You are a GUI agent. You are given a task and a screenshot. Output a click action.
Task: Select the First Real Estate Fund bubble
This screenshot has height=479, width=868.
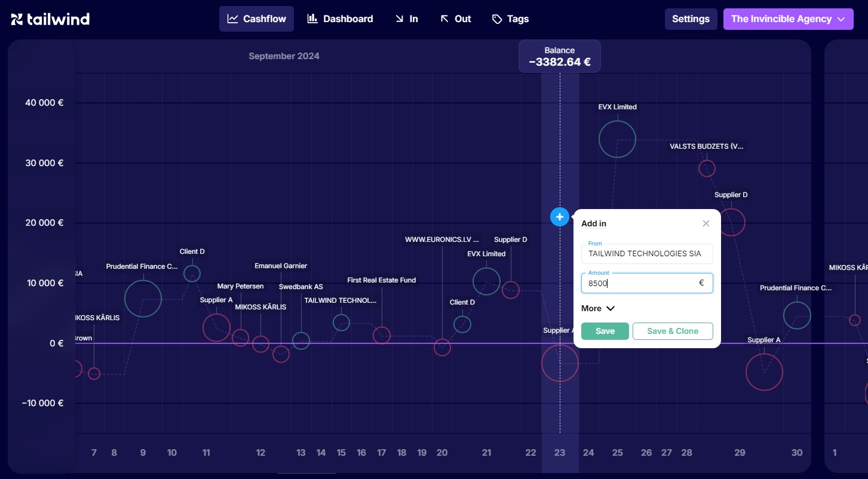pos(382,335)
